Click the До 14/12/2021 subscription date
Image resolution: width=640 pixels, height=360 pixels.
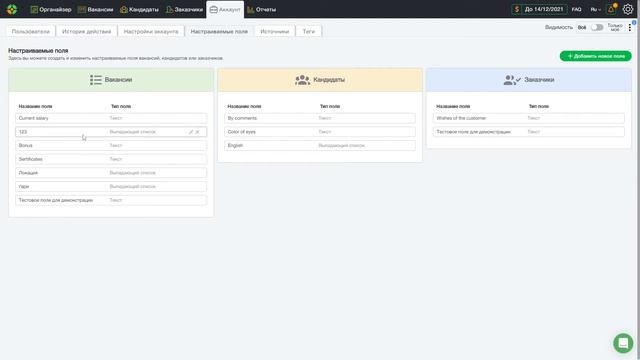pos(544,9)
